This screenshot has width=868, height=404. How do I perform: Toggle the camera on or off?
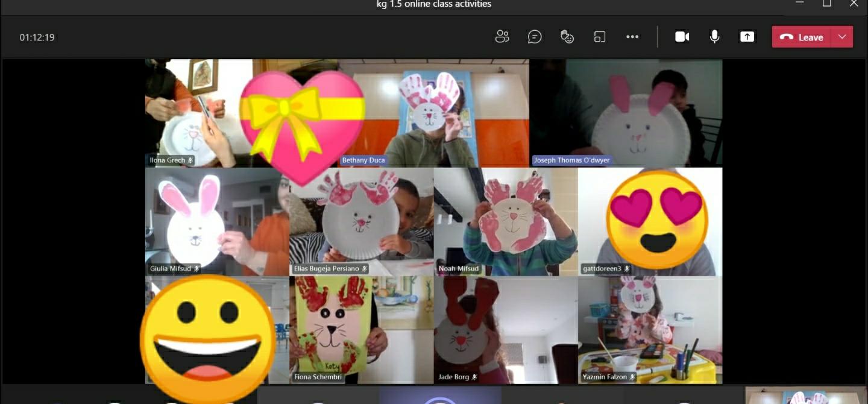(682, 37)
